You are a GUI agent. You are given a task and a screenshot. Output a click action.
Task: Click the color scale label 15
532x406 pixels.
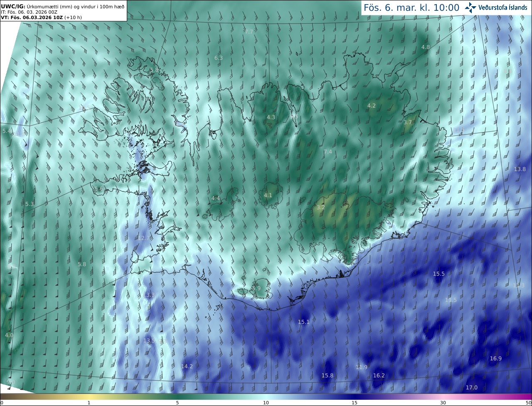pyautogui.click(x=355, y=403)
